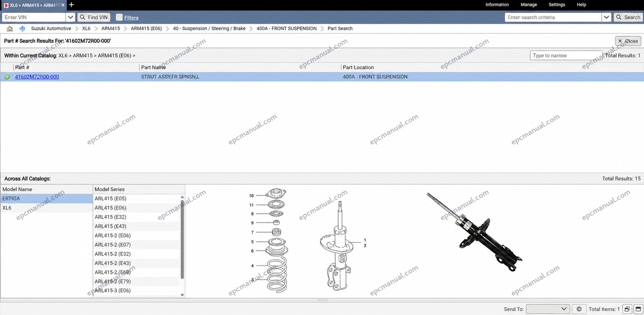Select ERTIGA in Model Name list
Viewport: 644px width, 315px height.
(47, 198)
